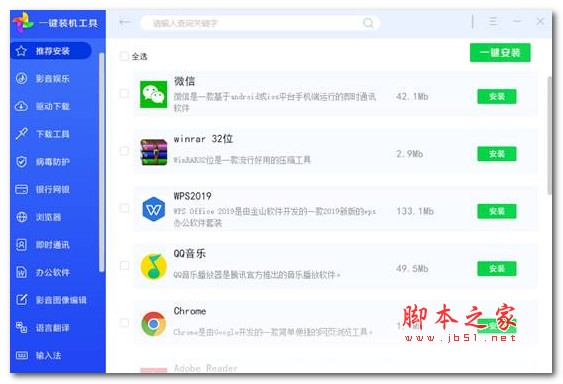Viewport: 563px width, 384px height.
Task: Click the 微信 title text
Action: [x=184, y=81]
